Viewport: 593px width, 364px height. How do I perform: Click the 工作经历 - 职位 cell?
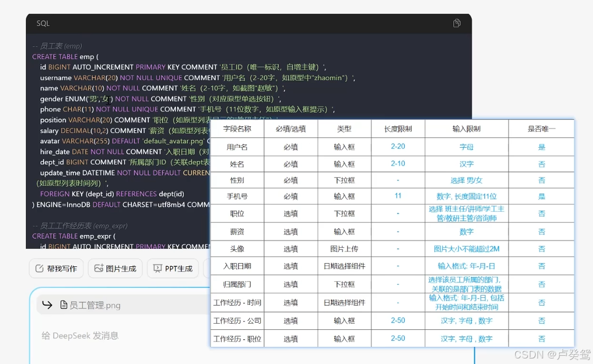[x=237, y=339]
